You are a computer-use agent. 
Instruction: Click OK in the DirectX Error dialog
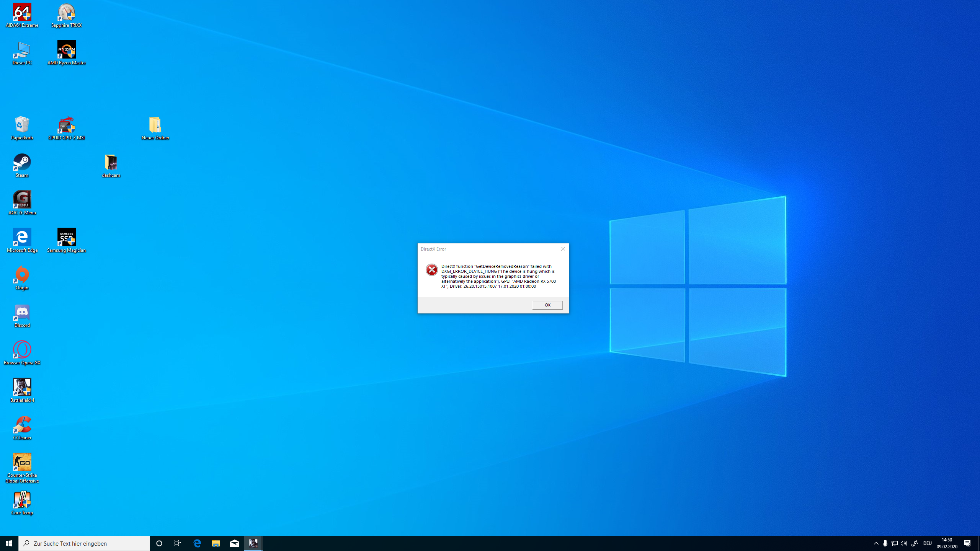tap(547, 305)
